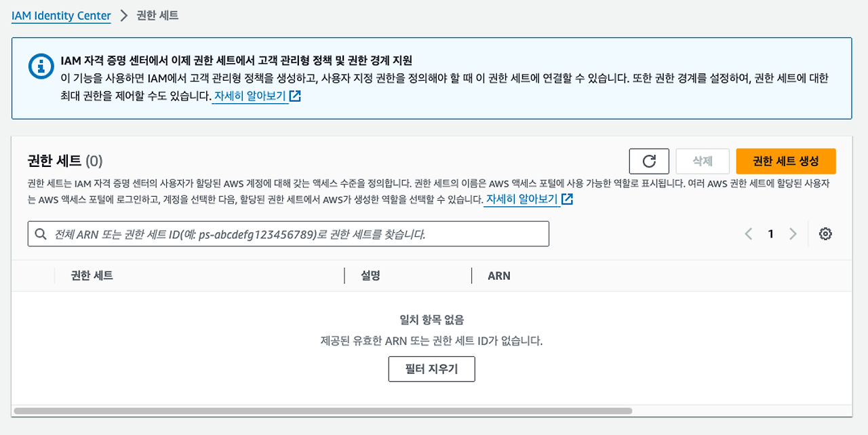Click the horizontal scrollbar under table

(x=323, y=411)
